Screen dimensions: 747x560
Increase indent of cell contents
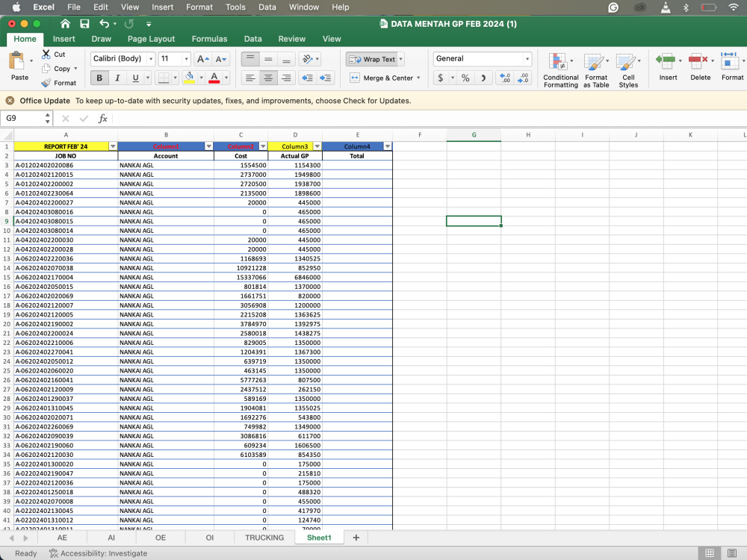tap(326, 78)
